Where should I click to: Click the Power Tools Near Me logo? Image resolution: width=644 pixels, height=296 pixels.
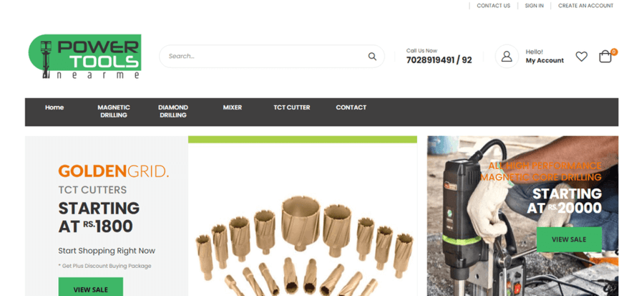(84, 57)
